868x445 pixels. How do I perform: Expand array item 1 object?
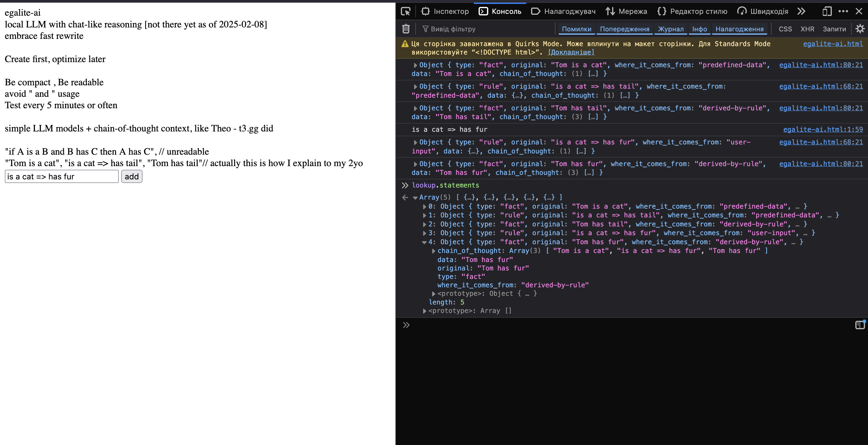point(425,216)
